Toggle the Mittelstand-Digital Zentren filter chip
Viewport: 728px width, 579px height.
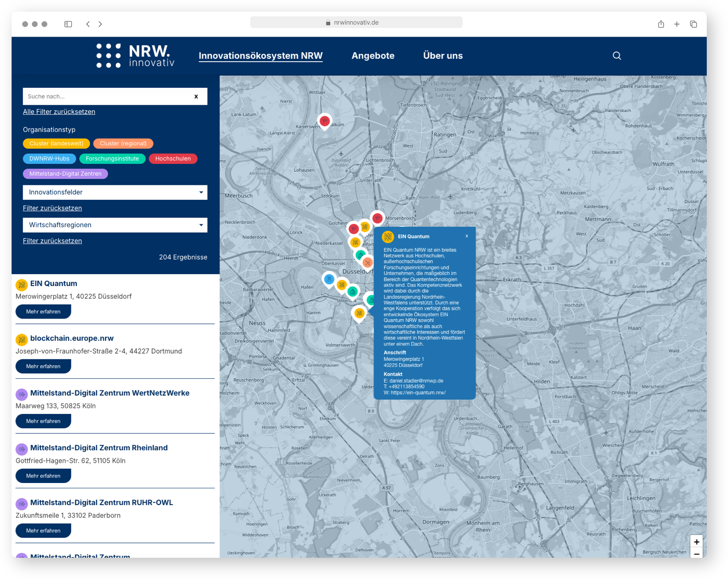pos(66,174)
